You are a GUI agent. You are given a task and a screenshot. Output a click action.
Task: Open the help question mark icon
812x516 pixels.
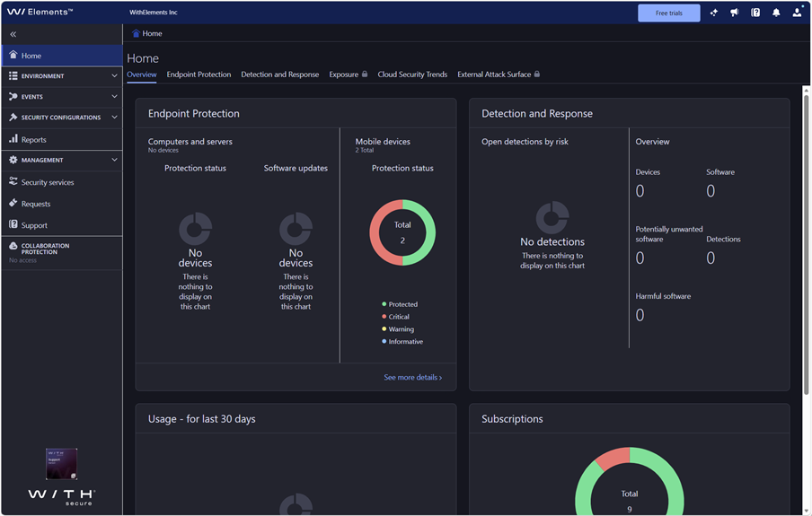755,13
